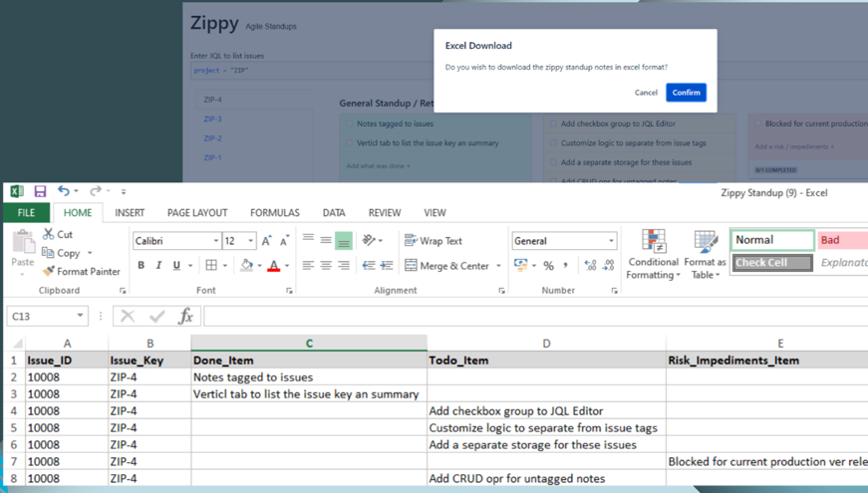868x493 pixels.
Task: Toggle Italic formatting
Action: pyautogui.click(x=158, y=266)
